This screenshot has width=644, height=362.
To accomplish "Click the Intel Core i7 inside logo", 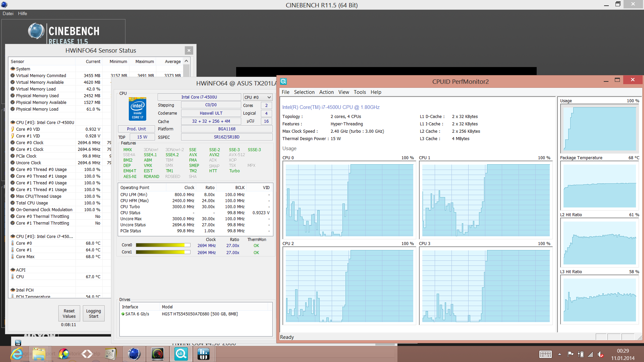I will pos(137,109).
